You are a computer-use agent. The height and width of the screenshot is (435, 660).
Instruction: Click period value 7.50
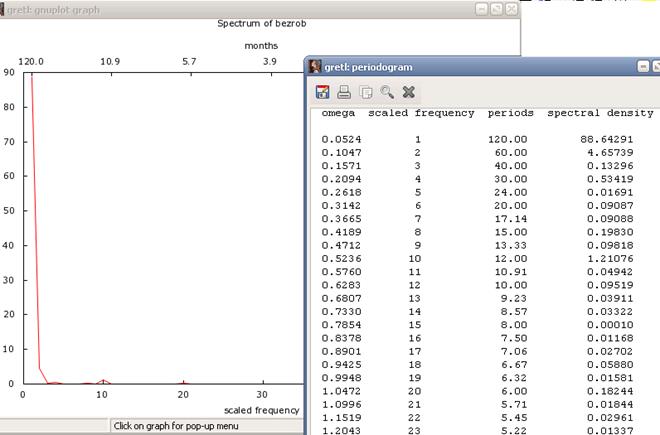(514, 338)
